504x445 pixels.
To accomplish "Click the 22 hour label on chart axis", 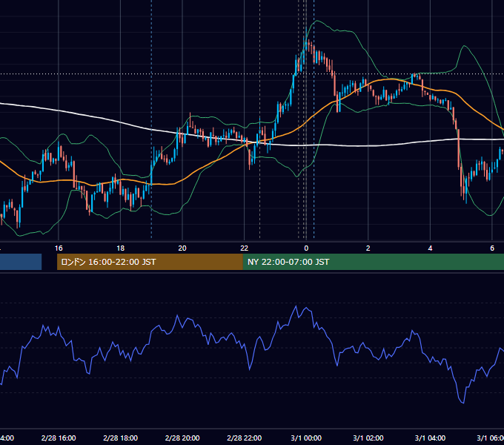I will pos(245,248).
